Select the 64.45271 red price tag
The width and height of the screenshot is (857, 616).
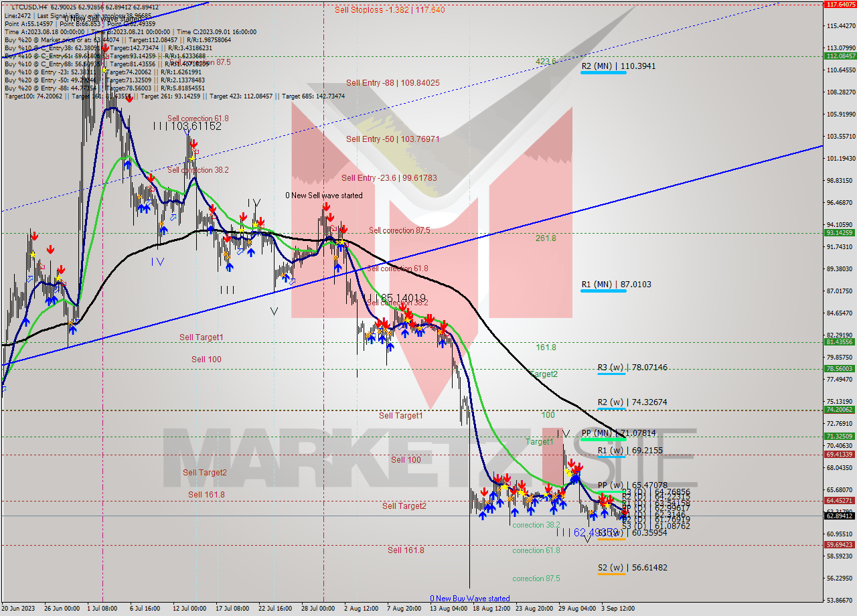pyautogui.click(x=840, y=501)
